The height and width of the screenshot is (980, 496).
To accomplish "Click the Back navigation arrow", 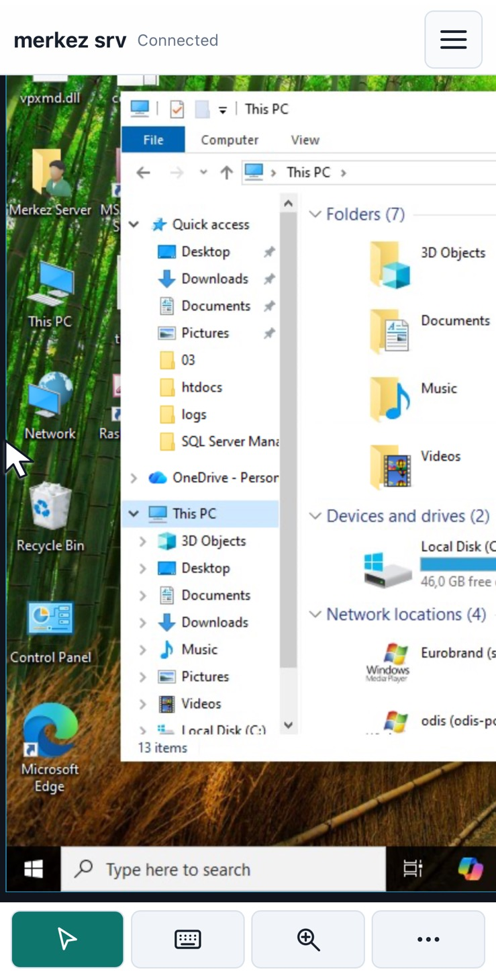I will coord(143,173).
